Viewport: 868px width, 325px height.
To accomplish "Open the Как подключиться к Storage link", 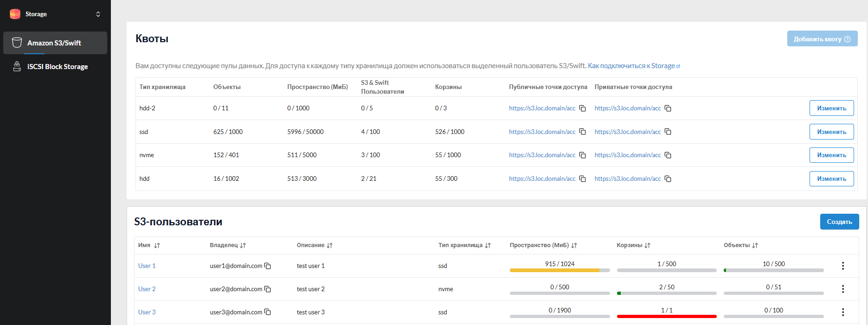I will 634,66.
